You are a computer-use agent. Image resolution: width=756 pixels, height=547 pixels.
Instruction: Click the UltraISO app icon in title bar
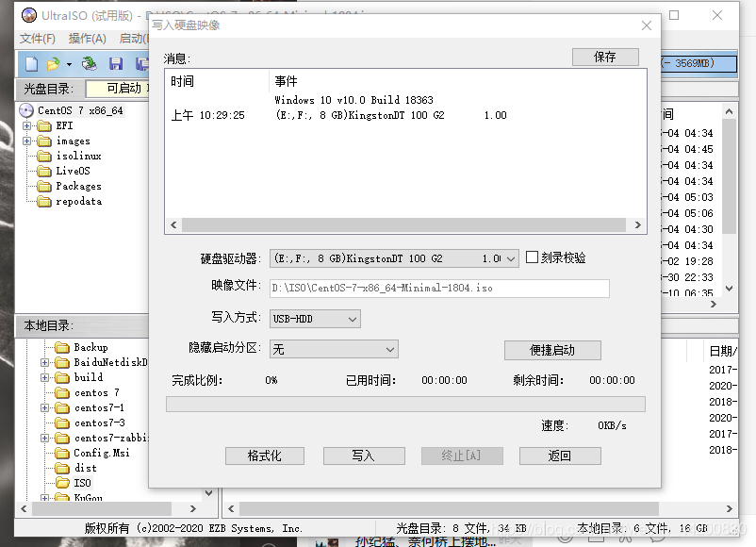(x=29, y=15)
